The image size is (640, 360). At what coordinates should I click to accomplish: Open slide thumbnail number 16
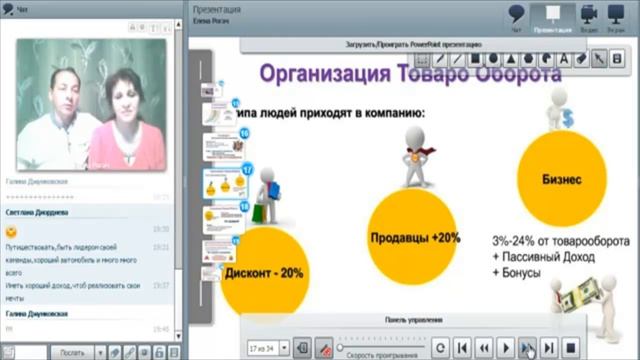click(x=224, y=147)
